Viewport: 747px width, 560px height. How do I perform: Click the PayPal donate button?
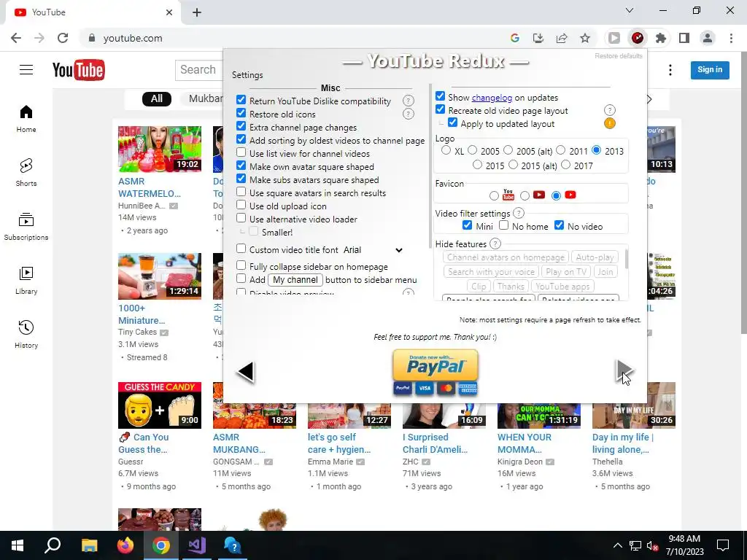pos(435,373)
